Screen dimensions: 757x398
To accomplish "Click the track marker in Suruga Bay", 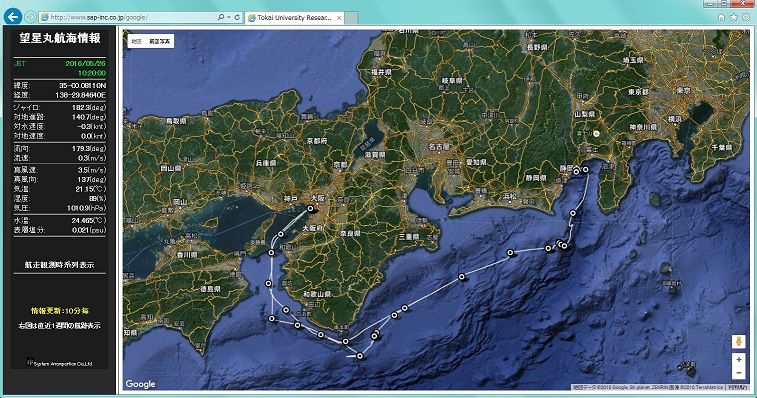I will pos(573,213).
